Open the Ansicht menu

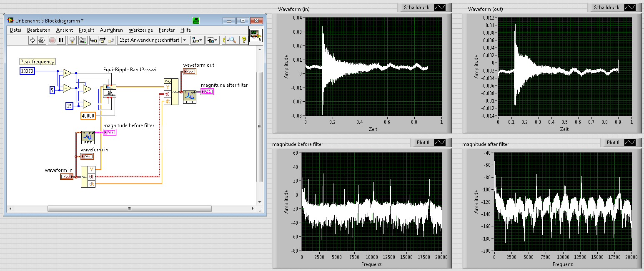(x=65, y=30)
